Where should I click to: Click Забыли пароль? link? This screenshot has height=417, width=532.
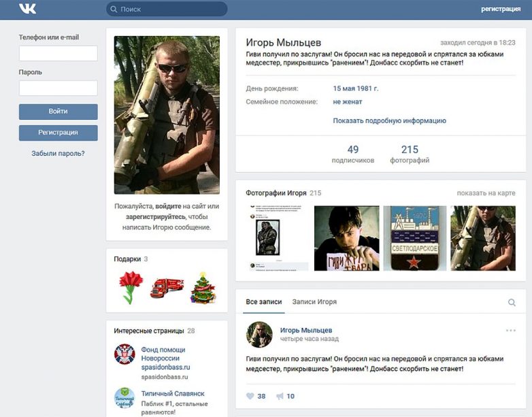[58, 153]
